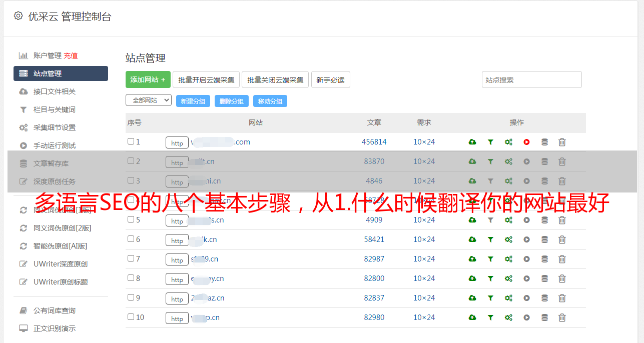Tick the checkbox for site 1
644x343 pixels.
tap(131, 141)
